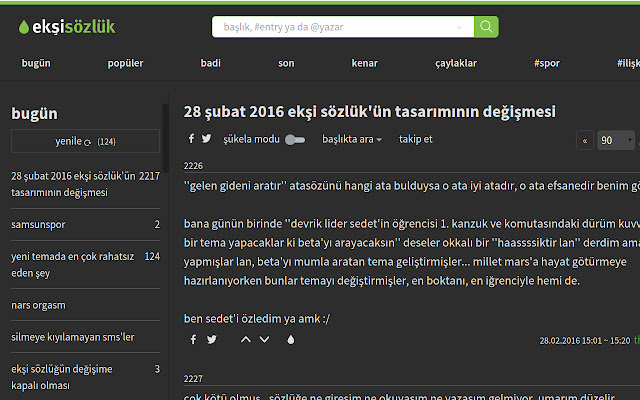Click the sidebar scrollbar thumb

165,138
